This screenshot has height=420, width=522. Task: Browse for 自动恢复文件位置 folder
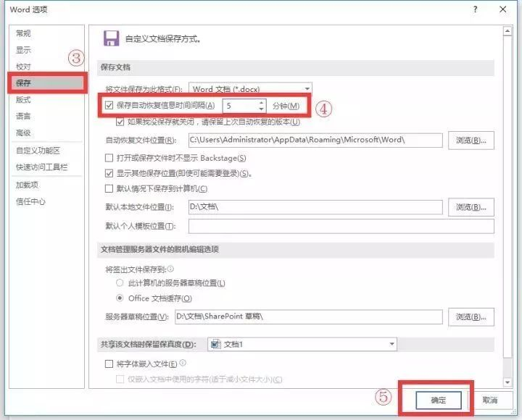(471, 140)
